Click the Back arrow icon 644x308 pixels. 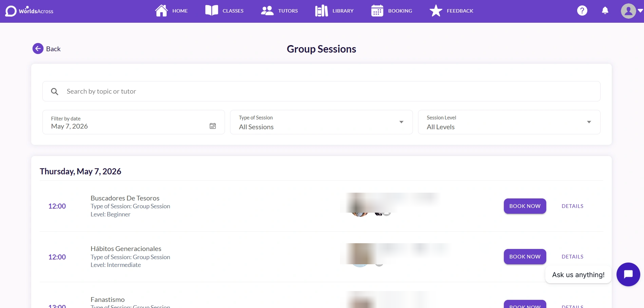point(38,49)
